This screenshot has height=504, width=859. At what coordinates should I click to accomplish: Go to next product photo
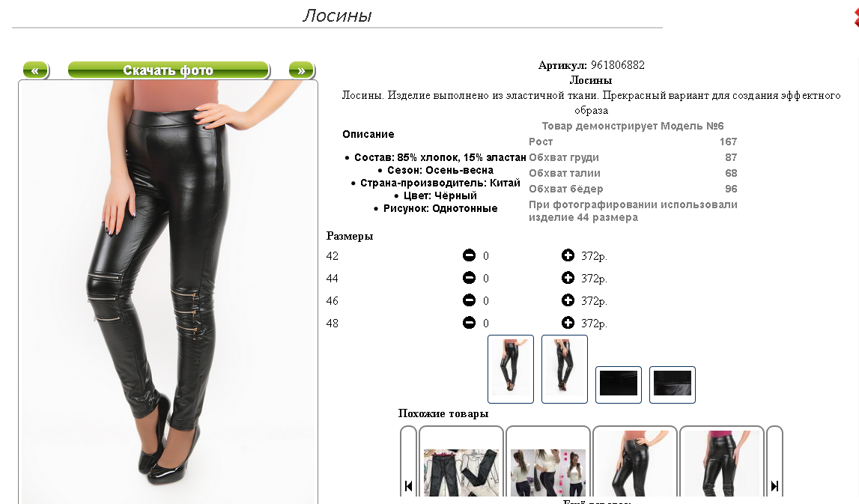(301, 70)
